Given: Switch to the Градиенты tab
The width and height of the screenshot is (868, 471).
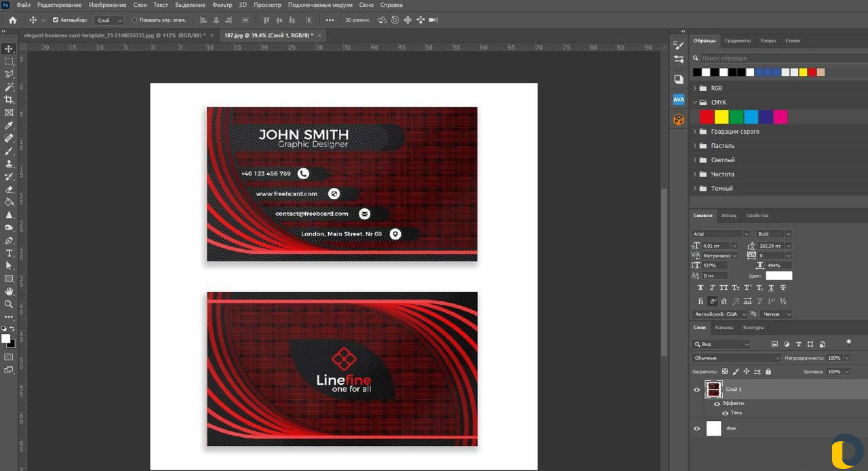Looking at the screenshot, I should coord(738,41).
